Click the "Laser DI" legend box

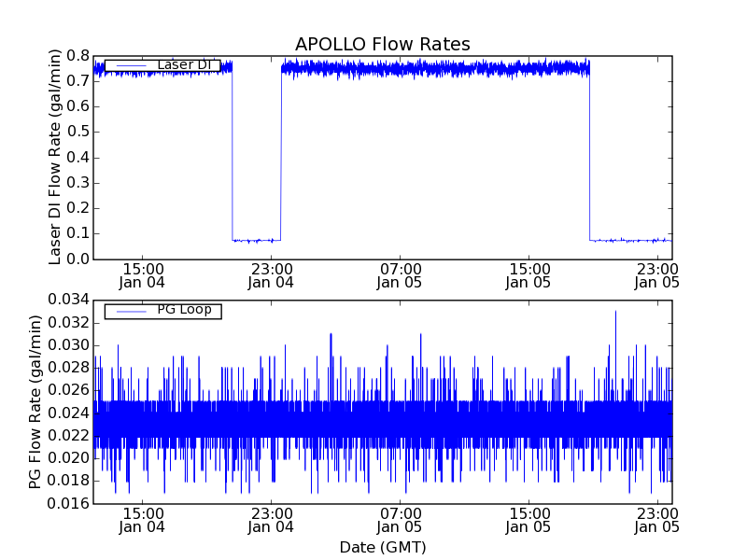click(x=162, y=65)
